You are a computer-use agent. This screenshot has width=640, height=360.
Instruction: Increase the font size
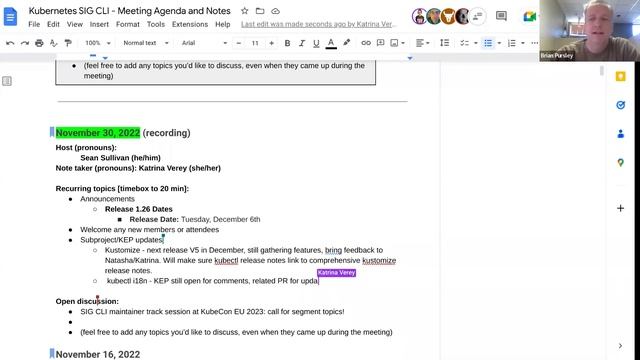click(x=271, y=43)
